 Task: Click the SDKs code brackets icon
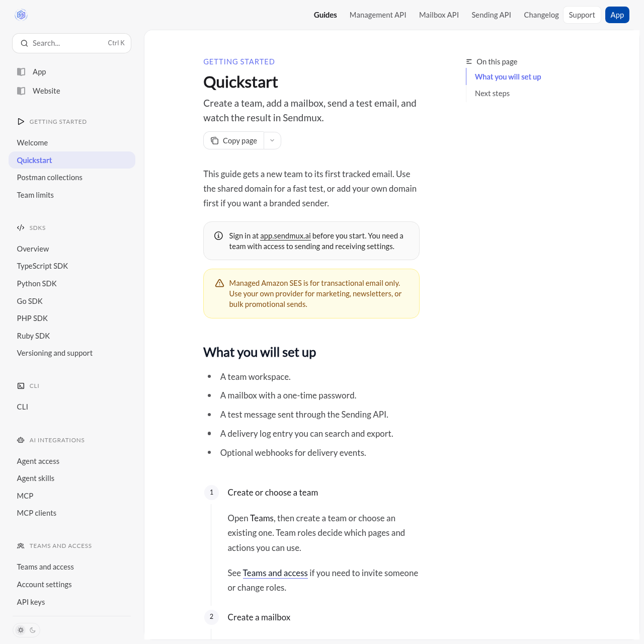click(x=21, y=228)
